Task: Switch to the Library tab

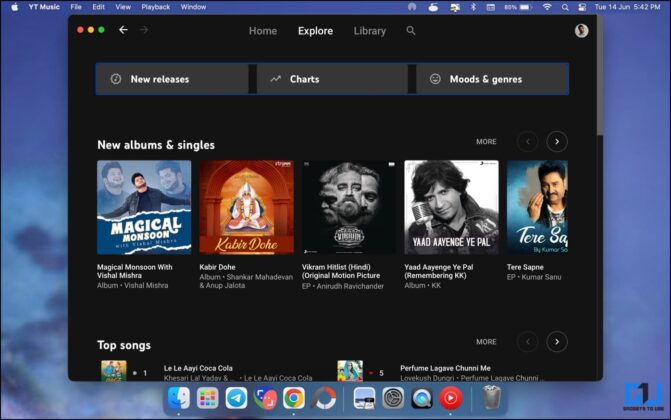Action: (x=370, y=31)
